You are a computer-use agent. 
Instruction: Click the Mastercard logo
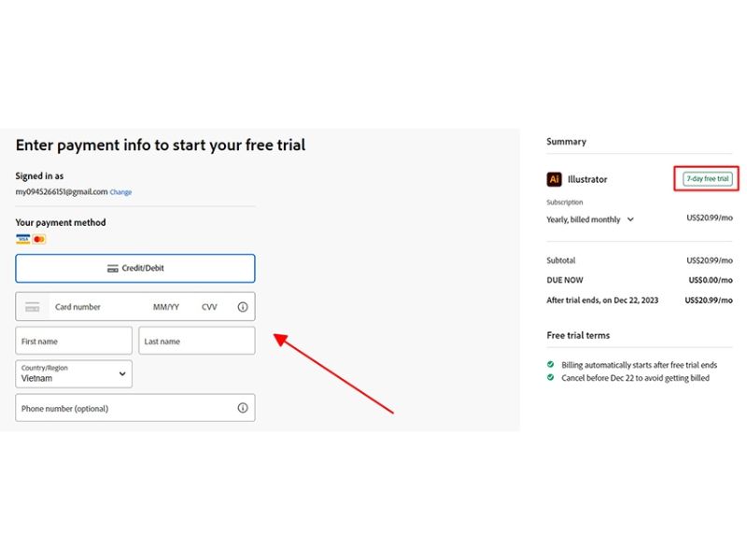click(39, 240)
